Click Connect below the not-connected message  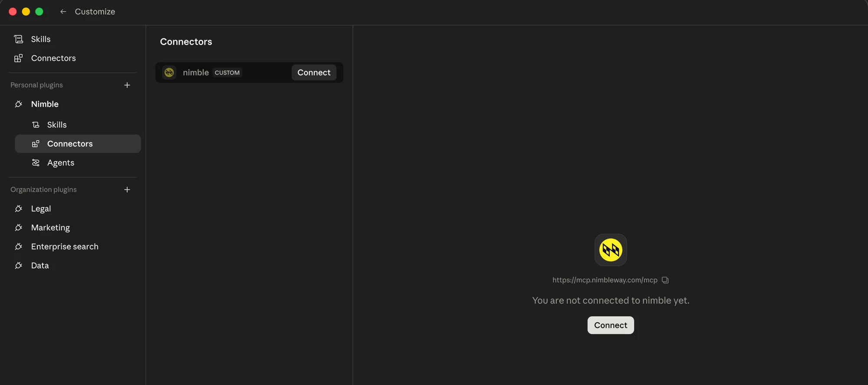point(611,325)
